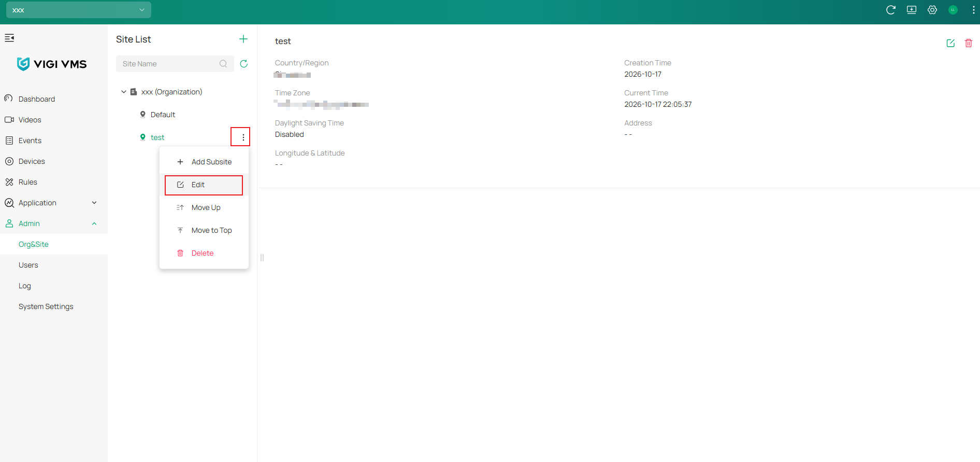Viewport: 980px width, 462px height.
Task: Click the panel resize handle
Action: coord(262,258)
